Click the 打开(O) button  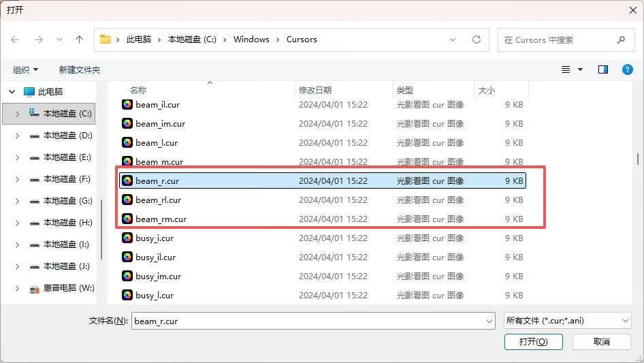coord(534,342)
